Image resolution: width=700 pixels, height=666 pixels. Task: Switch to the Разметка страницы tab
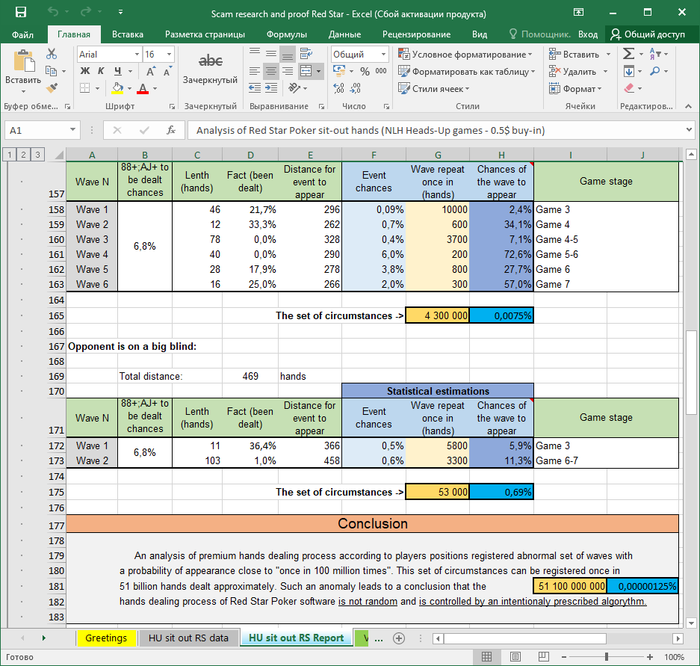click(x=205, y=34)
